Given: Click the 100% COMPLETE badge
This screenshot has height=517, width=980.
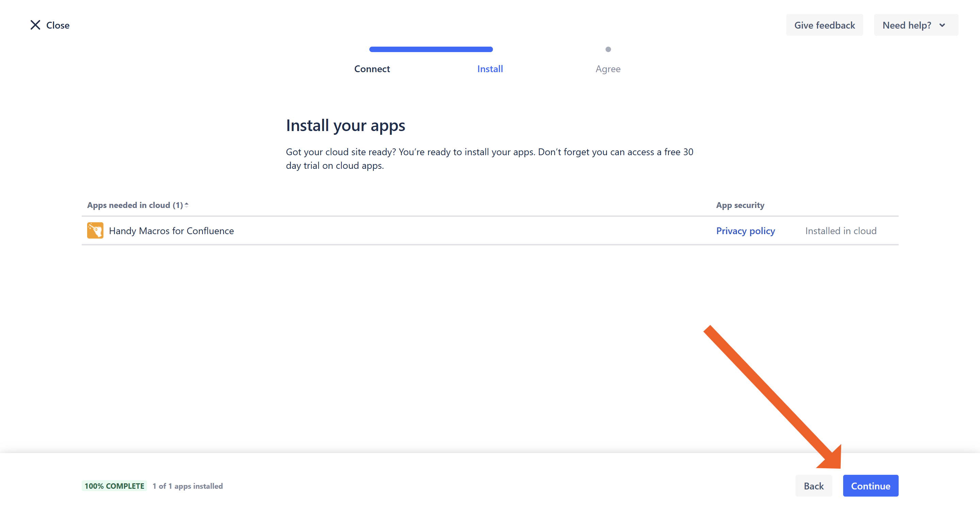Looking at the screenshot, I should (114, 486).
